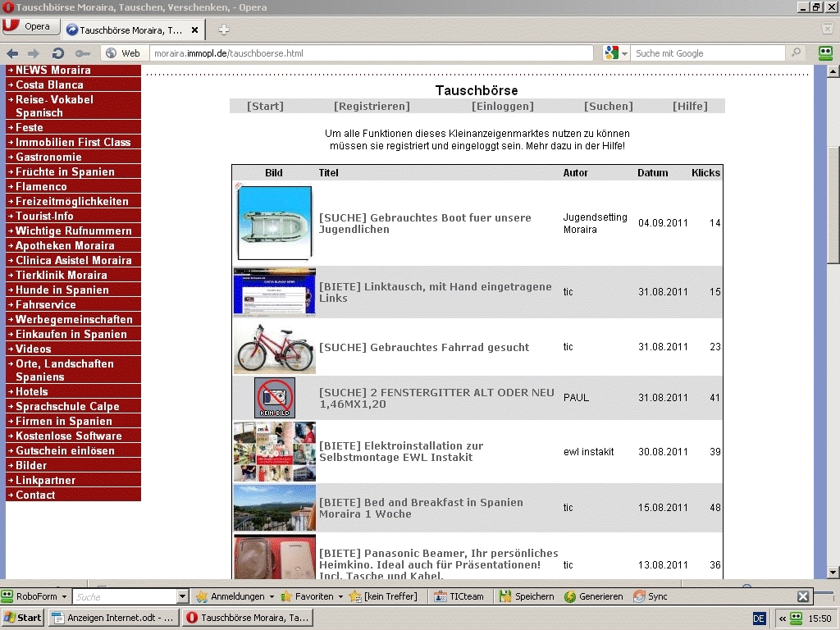840x630 pixels.
Task: Open the Opera main menu
Action: click(28, 26)
